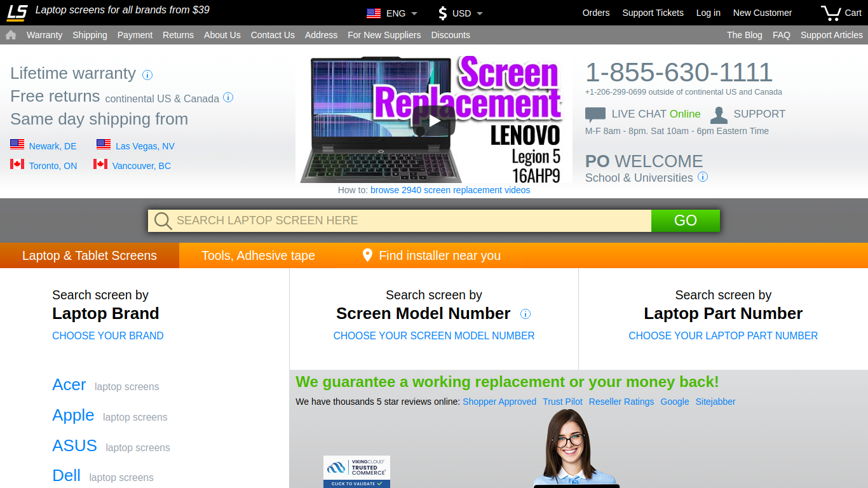Open ASUS laptop screens link
The height and width of the screenshot is (488, 868).
click(111, 446)
